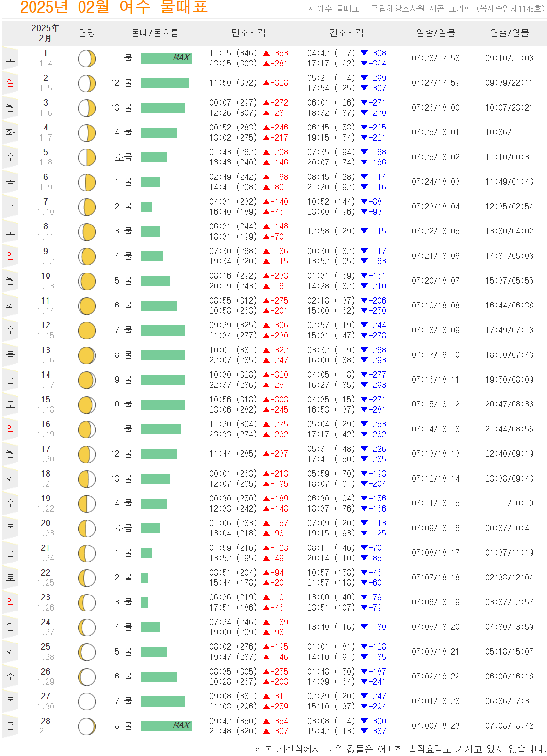Click the moon phase icon for February 25
This screenshot has height=756, width=547.
(x=87, y=652)
